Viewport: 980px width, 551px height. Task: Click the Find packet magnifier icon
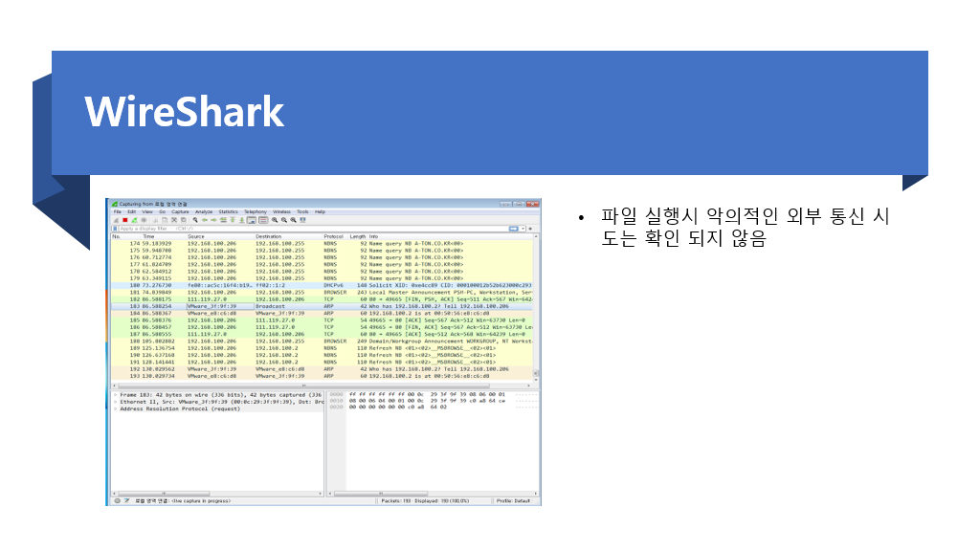tap(195, 220)
